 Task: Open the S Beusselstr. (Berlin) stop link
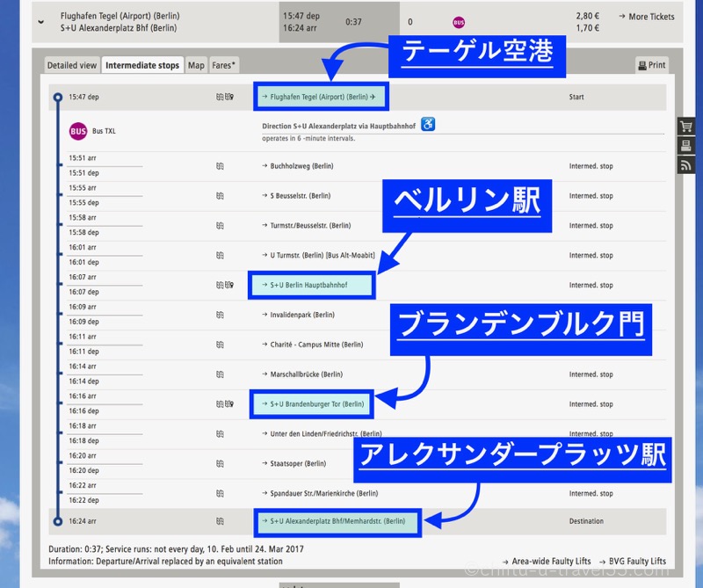pos(296,196)
